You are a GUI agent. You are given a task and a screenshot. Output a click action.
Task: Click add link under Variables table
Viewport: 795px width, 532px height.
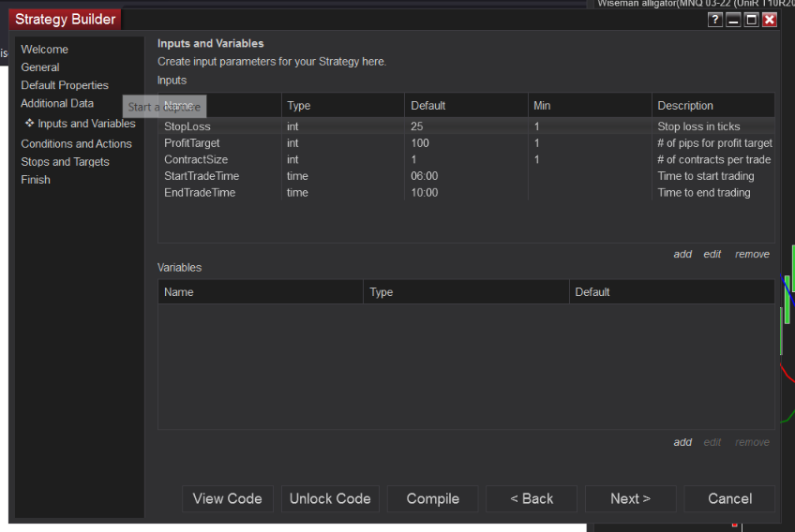(x=682, y=442)
